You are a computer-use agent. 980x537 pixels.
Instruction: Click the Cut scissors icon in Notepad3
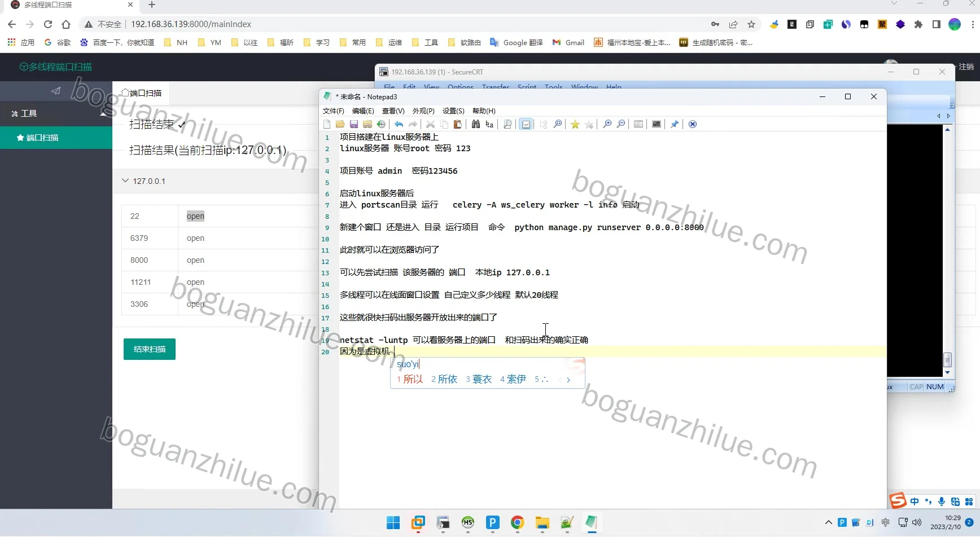pos(430,124)
